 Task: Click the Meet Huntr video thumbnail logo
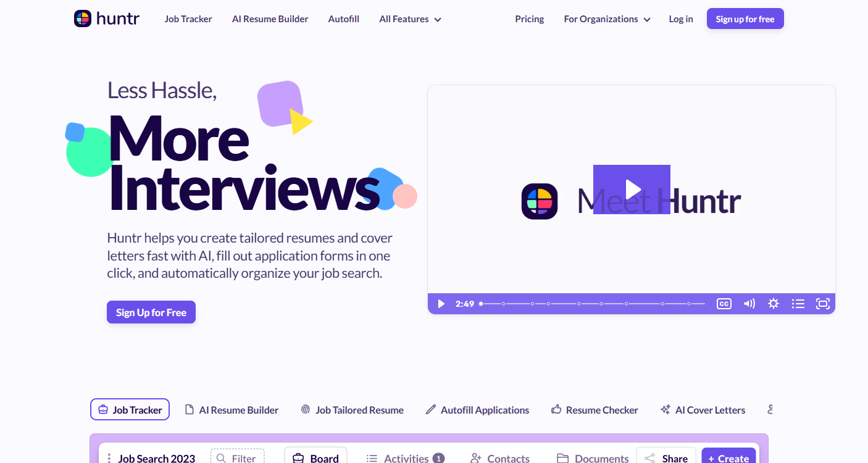pos(540,201)
